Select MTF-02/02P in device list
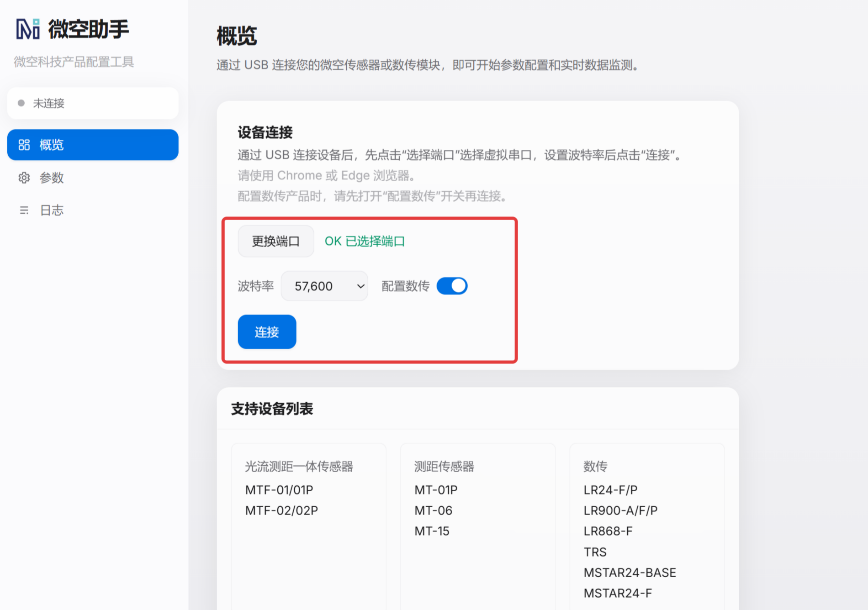This screenshot has height=610, width=868. pyautogui.click(x=281, y=510)
